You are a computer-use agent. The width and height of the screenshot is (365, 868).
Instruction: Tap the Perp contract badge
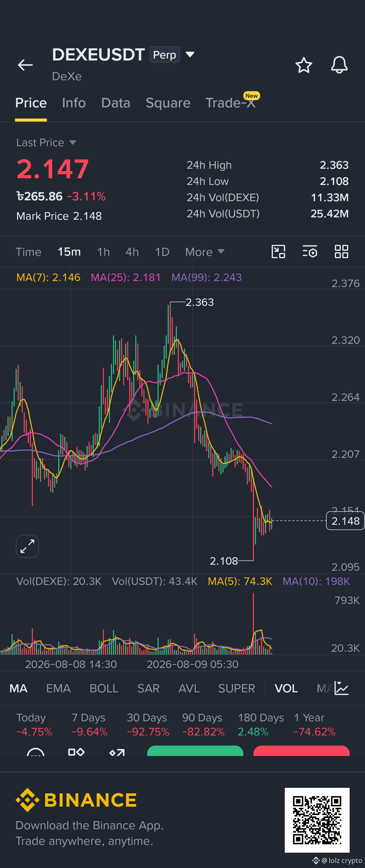[x=165, y=55]
